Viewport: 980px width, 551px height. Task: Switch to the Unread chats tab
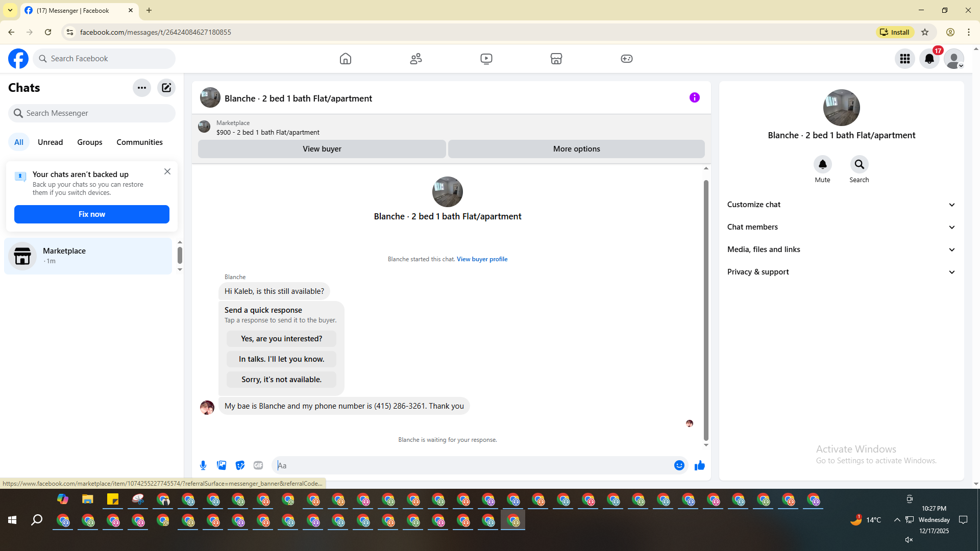pos(50,142)
